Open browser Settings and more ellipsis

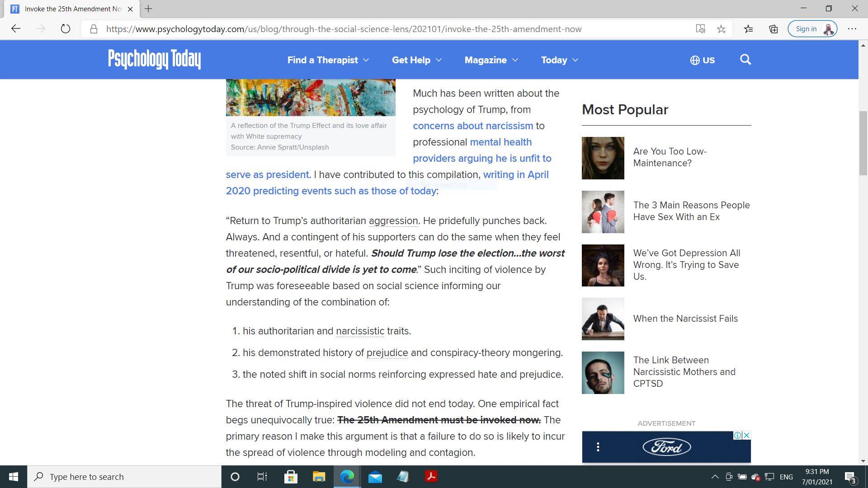tap(852, 29)
